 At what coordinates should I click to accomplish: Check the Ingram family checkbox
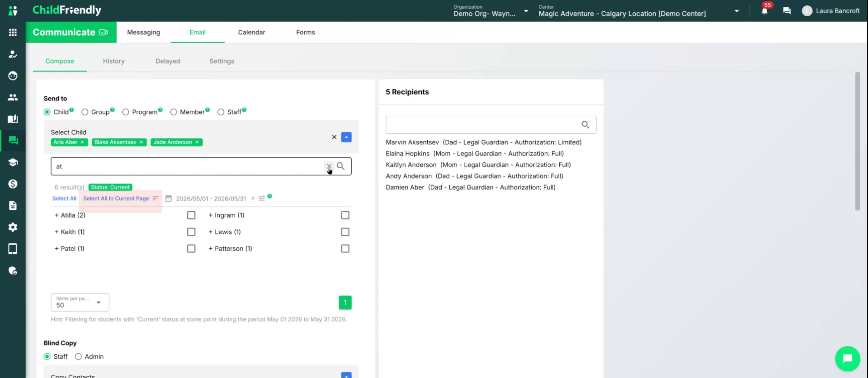(345, 215)
